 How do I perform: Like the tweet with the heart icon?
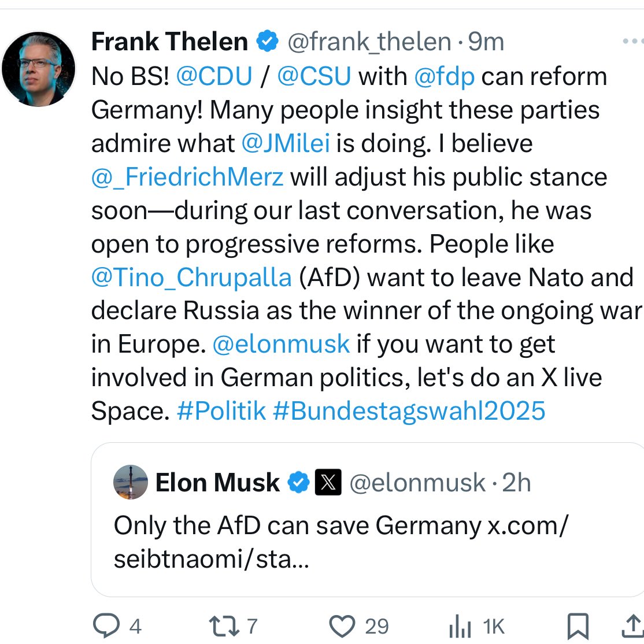point(342,626)
